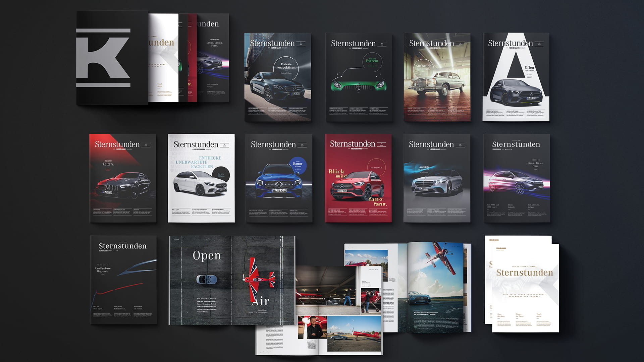Screen dimensions: 644x362
Task: Click the "Der neue GLA." circle on red cover
Action: pyautogui.click(x=376, y=167)
